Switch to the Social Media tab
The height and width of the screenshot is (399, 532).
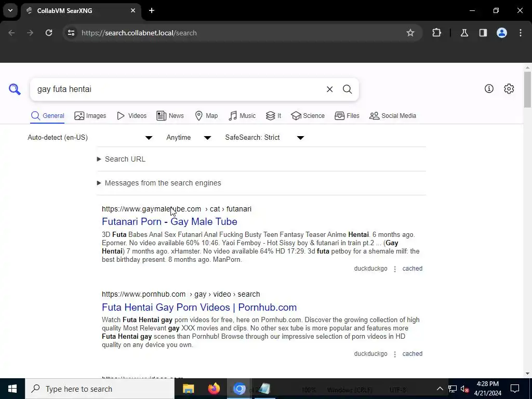click(393, 116)
